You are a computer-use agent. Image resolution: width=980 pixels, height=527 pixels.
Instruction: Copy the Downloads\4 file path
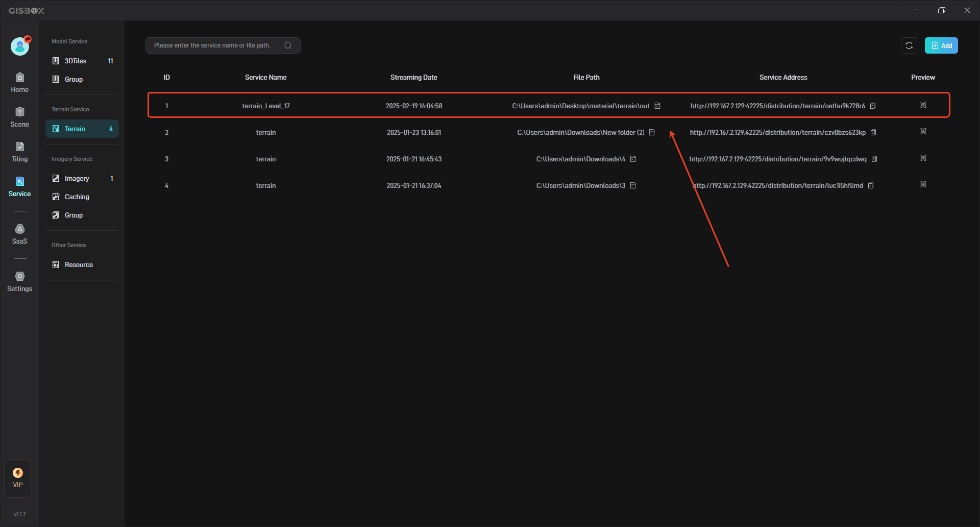pyautogui.click(x=633, y=159)
